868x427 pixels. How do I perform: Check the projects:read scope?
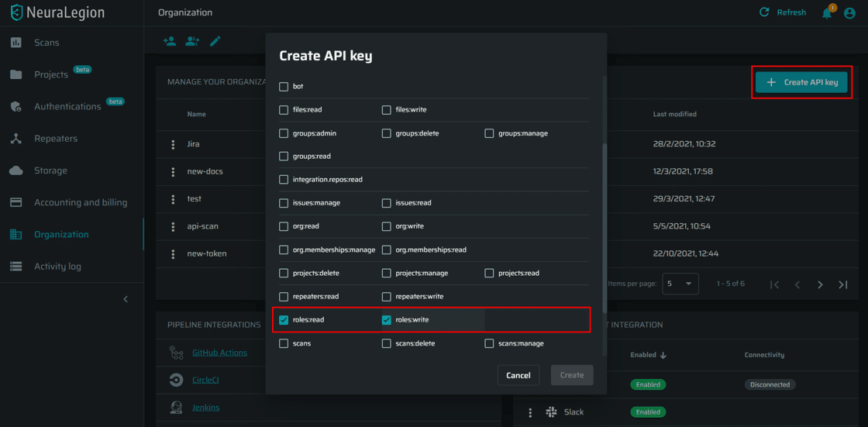click(489, 273)
